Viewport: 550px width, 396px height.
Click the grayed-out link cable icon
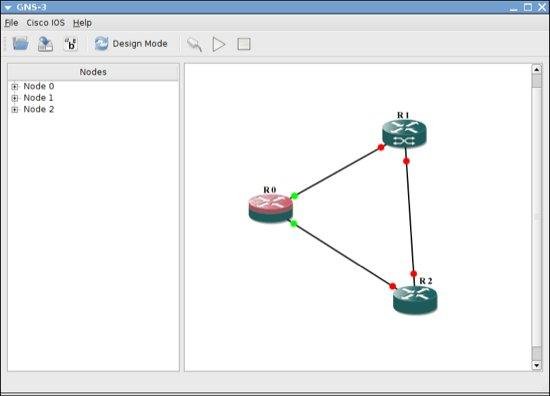pos(195,45)
